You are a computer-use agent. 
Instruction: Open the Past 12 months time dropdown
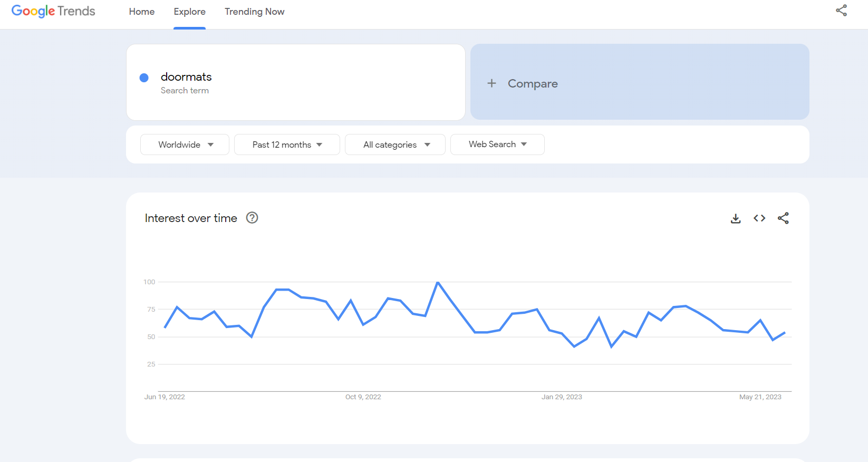287,145
